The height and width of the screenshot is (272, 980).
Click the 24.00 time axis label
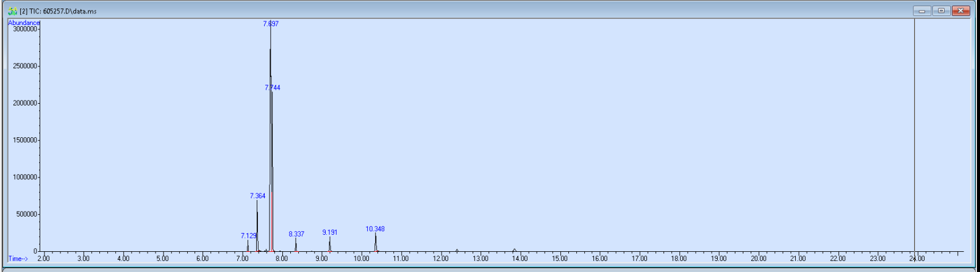click(x=917, y=259)
